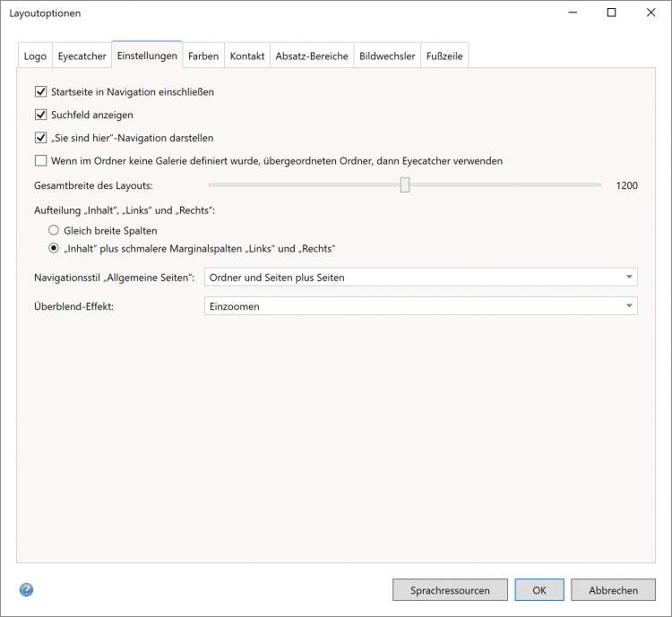Switch to the Bildwechsler tab

click(x=387, y=56)
